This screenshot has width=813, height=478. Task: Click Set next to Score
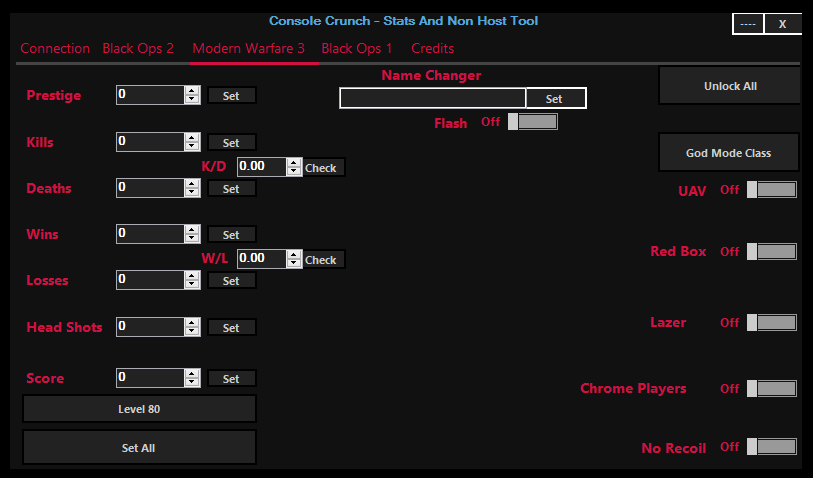(x=231, y=379)
